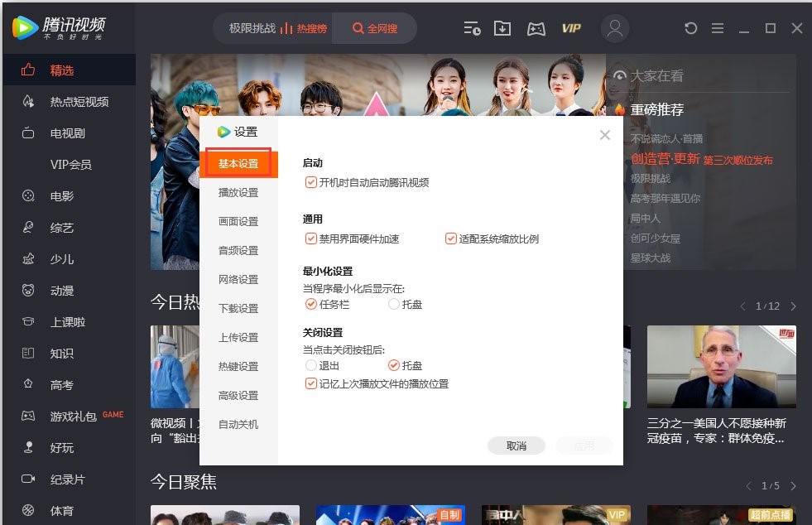Viewport: 812px width, 525px height.
Task: Select 托盘 radio under 关闭设置
Action: (394, 365)
